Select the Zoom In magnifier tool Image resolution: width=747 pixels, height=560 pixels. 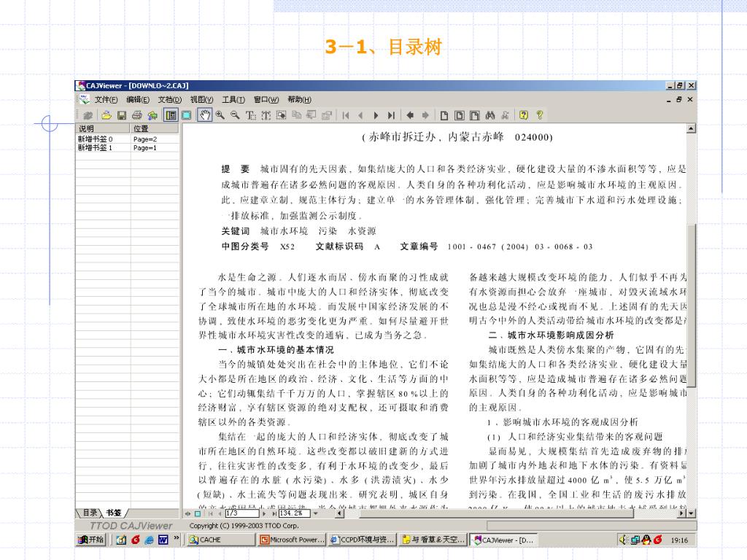(x=220, y=114)
